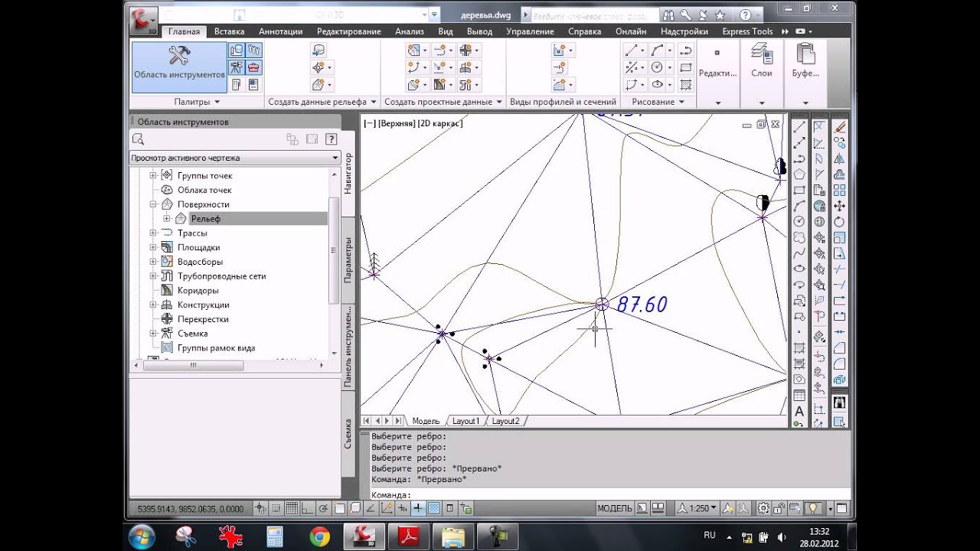Open the Express Tools ribbon tab
This screenshot has width=980, height=551.
(747, 31)
